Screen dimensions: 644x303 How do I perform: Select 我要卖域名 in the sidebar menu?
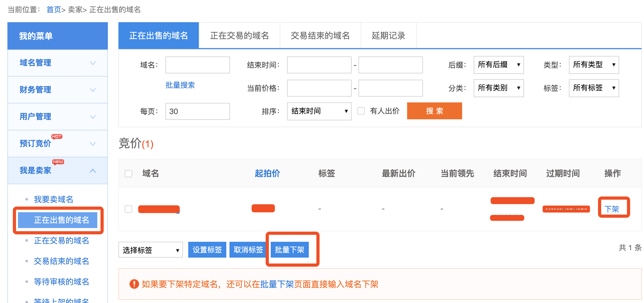click(54, 199)
